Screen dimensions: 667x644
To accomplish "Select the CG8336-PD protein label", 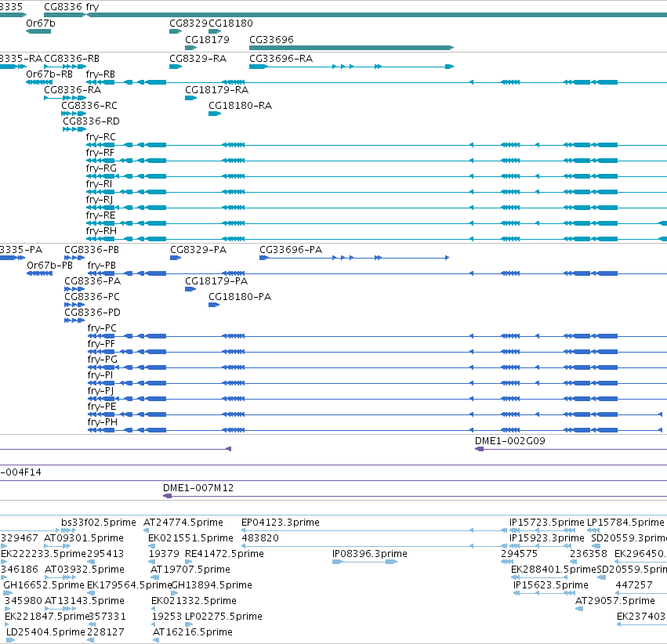I will point(92,313).
